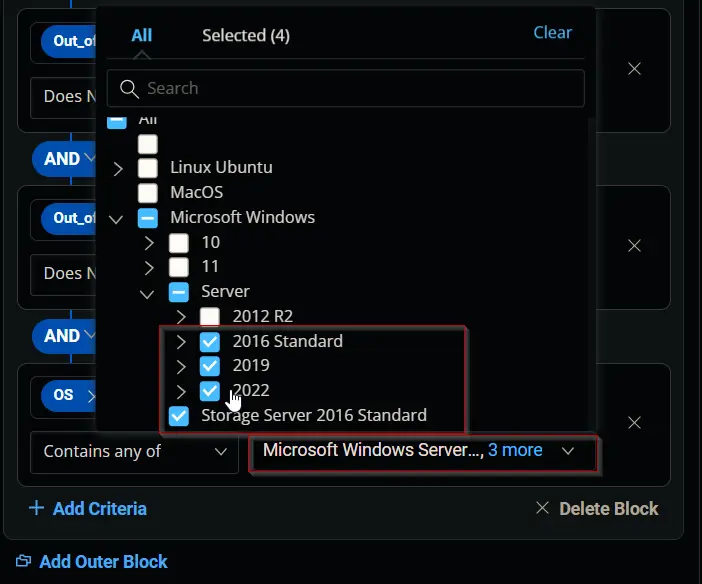Screen dimensions: 702x584
Task: Uncheck the 2016 Standard checkbox
Action: coord(210,342)
